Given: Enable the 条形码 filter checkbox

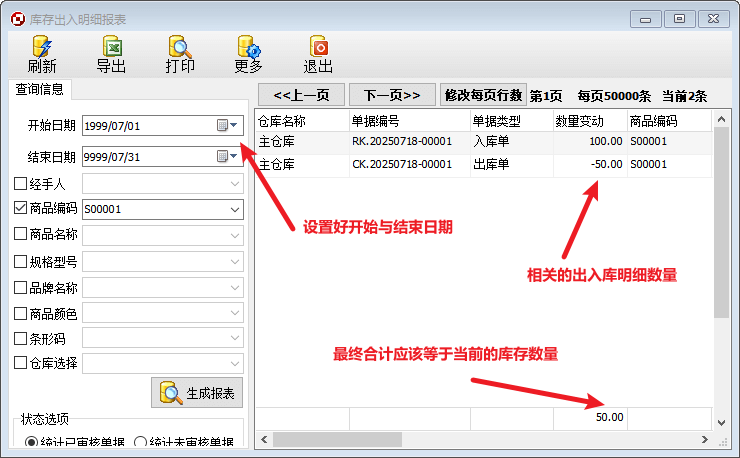Looking at the screenshot, I should [x=20, y=338].
